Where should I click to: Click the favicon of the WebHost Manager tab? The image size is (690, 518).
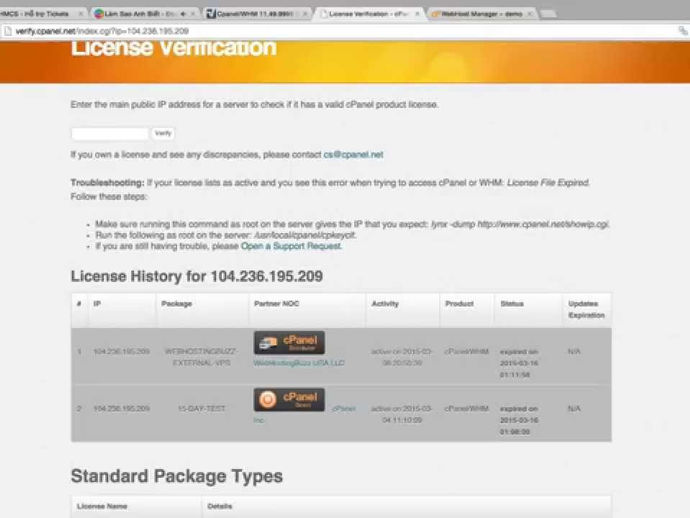pyautogui.click(x=436, y=14)
